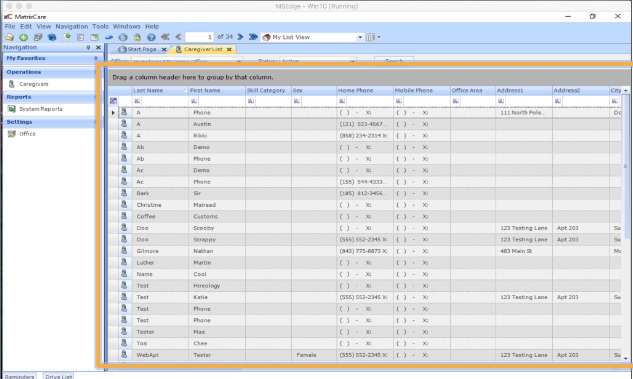Screen dimensions: 633x379
Task: Click the blue arrow toolbar icon
Action: (x=109, y=37)
